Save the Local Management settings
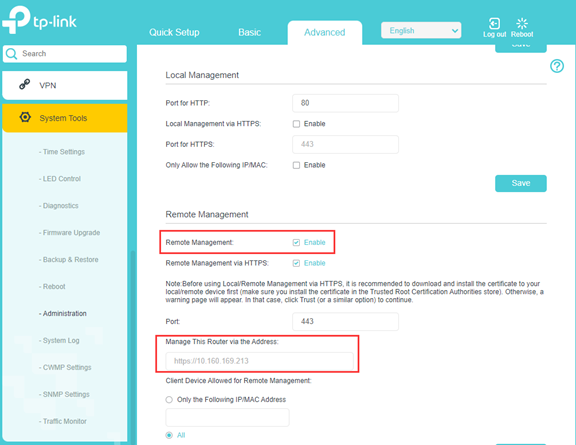This screenshot has height=445, width=576. point(521,183)
